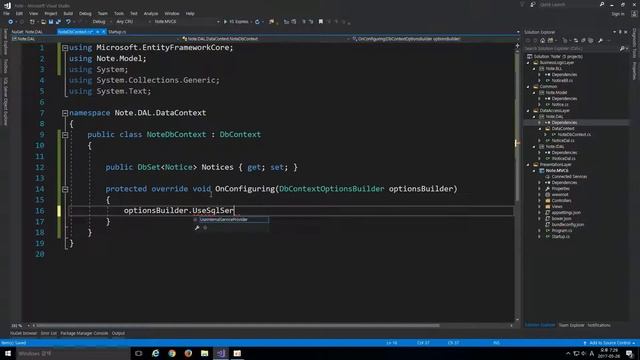Toggle pin on the NoteDbContext.cs tab
Image resolution: width=640 pixels, height=360 pixels.
98,32
